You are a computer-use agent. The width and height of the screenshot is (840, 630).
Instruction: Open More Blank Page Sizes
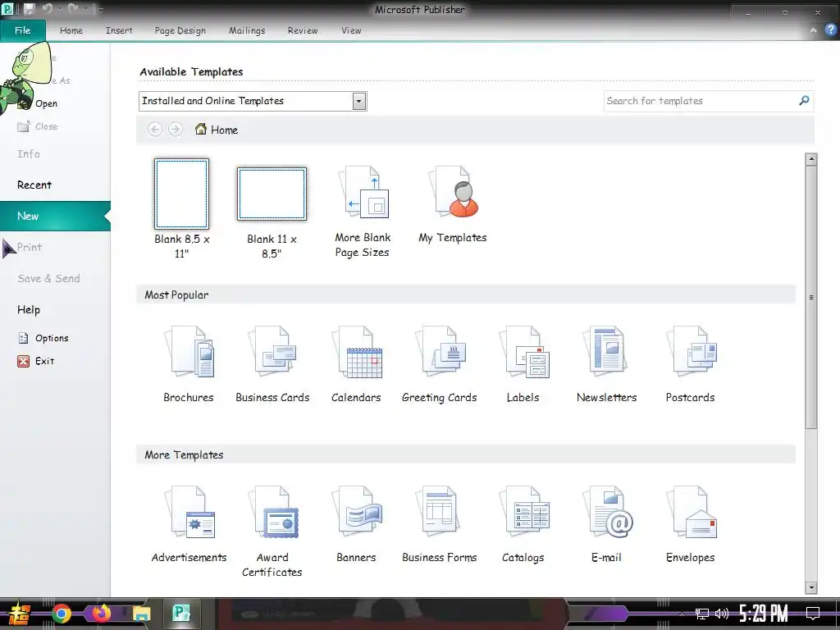pos(363,211)
